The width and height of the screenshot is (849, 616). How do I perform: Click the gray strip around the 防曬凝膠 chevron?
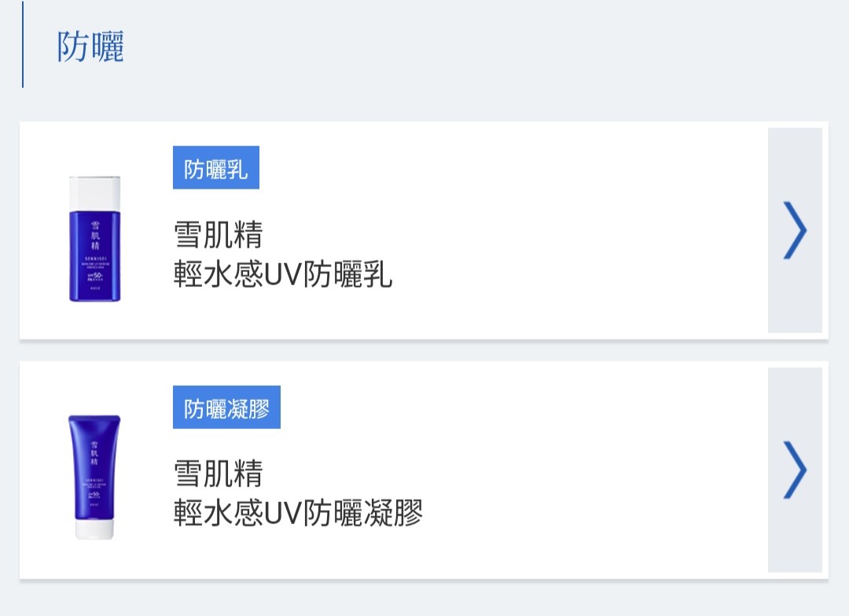[x=795, y=542]
